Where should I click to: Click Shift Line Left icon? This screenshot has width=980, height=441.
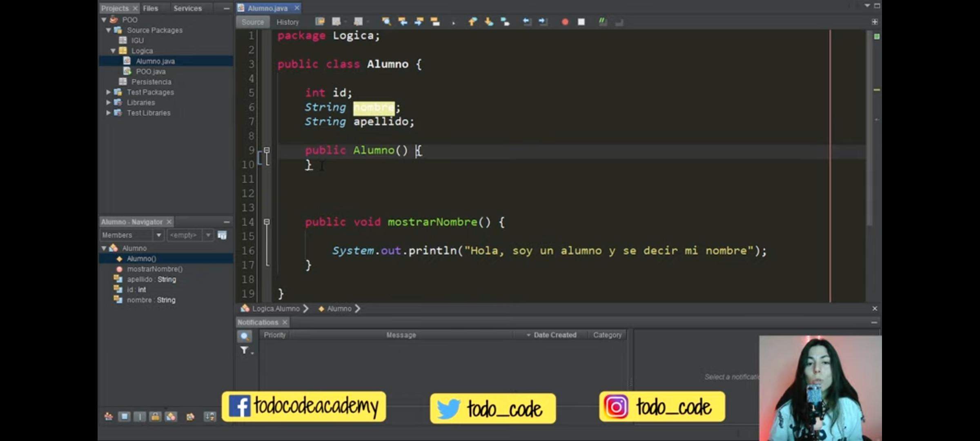click(x=527, y=22)
